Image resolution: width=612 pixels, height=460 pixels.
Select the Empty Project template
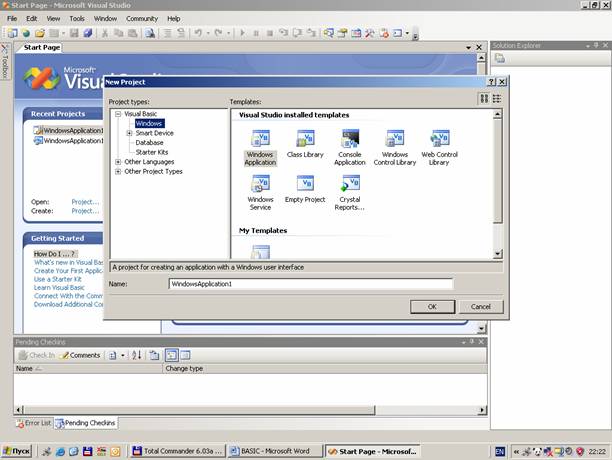pyautogui.click(x=305, y=189)
